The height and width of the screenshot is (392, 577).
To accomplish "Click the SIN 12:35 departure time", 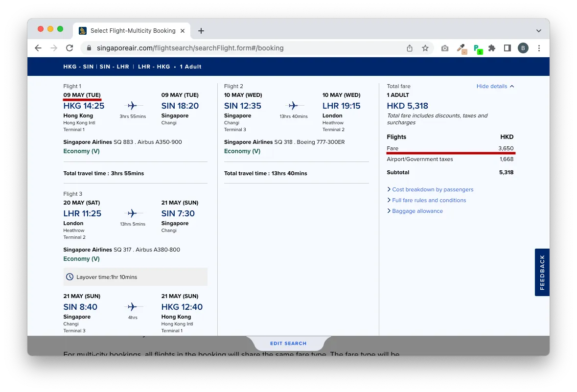I will [243, 106].
